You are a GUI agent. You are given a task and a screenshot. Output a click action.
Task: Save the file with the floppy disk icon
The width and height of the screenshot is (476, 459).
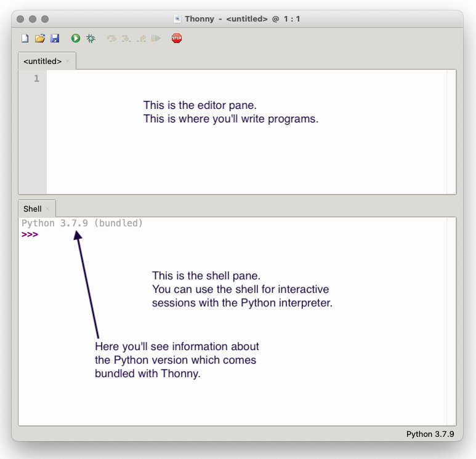[x=55, y=38]
